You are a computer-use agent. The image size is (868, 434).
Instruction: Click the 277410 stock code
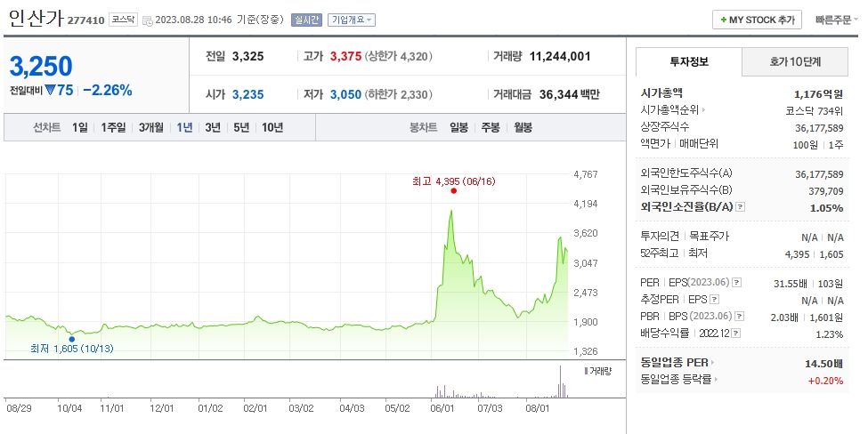pyautogui.click(x=85, y=20)
